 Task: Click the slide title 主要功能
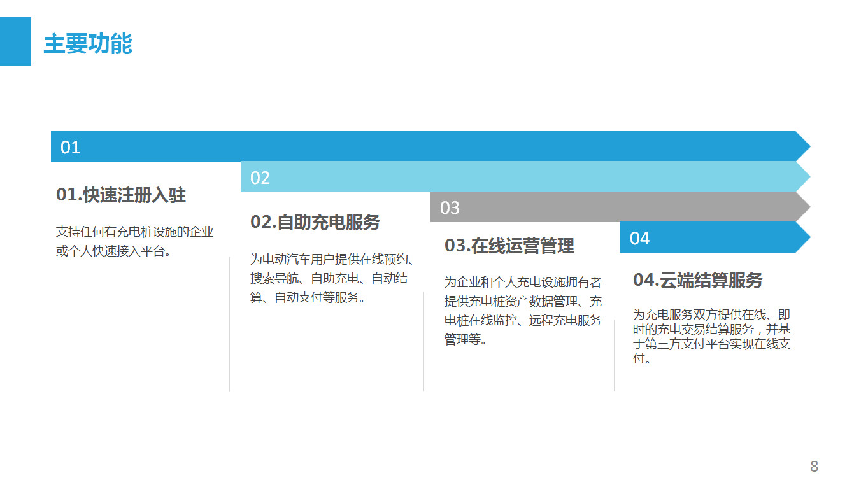(x=87, y=45)
